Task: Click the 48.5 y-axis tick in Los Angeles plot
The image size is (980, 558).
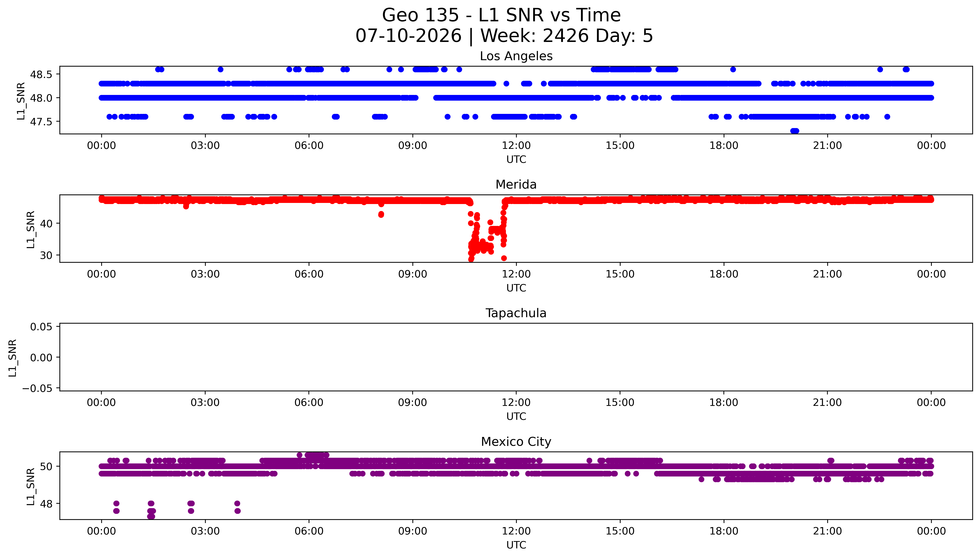Action: (41, 74)
